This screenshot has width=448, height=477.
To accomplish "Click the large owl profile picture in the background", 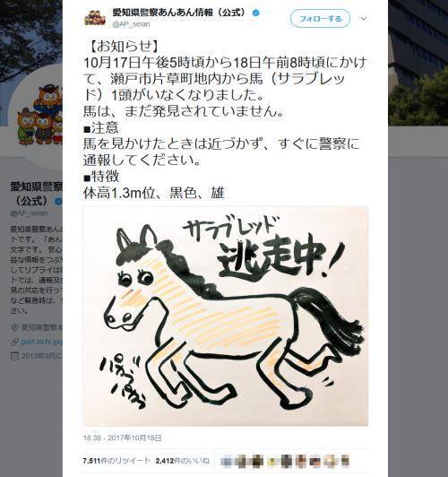I will pos(37,116).
